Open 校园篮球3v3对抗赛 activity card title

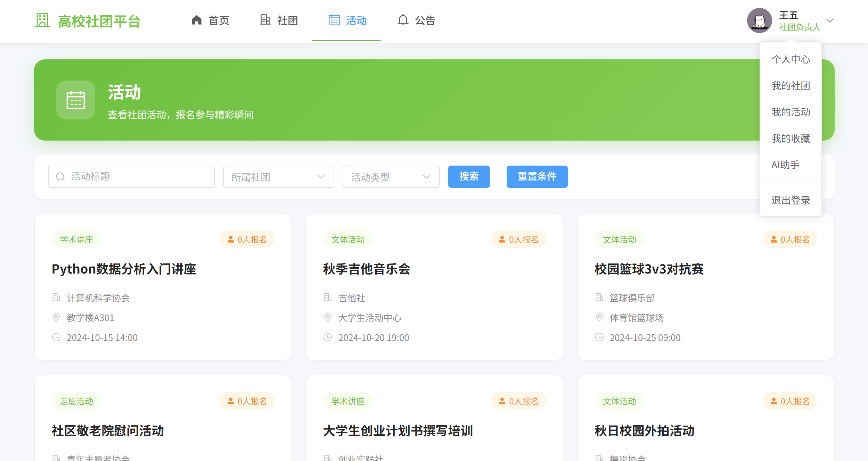(x=649, y=269)
